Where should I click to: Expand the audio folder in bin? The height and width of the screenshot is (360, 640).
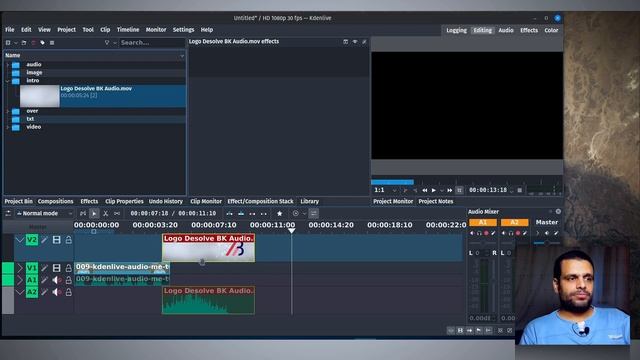(x=7, y=64)
